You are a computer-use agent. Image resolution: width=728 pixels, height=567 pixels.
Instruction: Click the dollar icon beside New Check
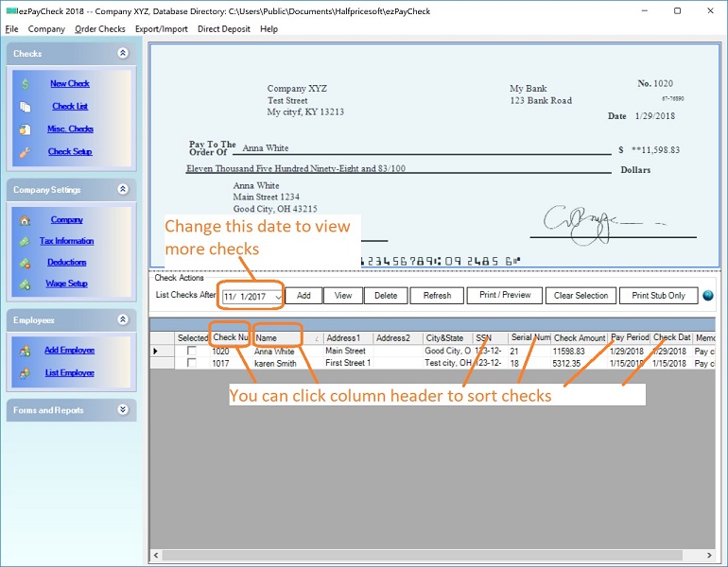pos(26,84)
